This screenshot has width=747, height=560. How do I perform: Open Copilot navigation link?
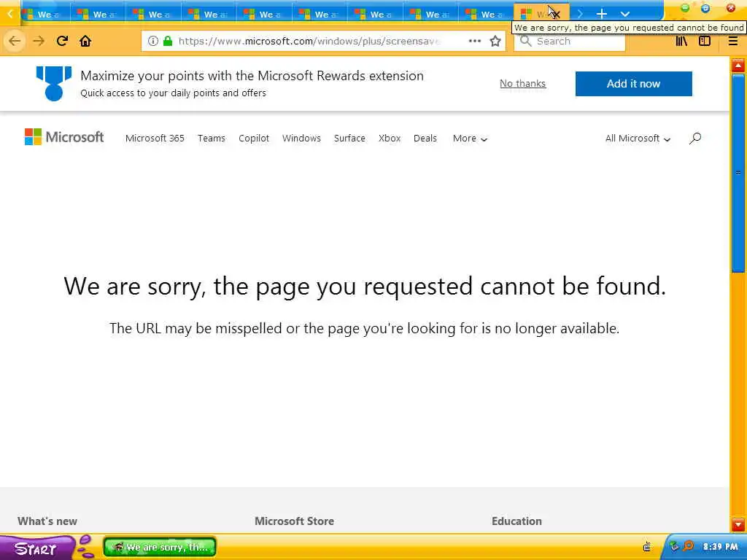coord(254,138)
